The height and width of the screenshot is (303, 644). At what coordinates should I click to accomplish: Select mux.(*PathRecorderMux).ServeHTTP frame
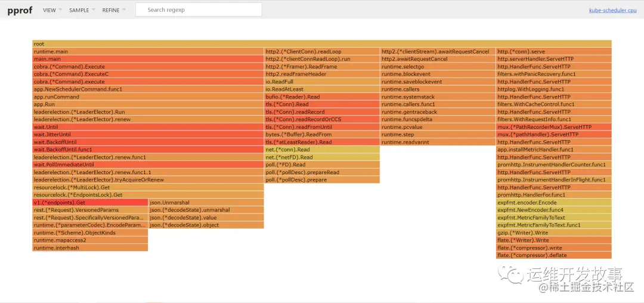(x=553, y=127)
